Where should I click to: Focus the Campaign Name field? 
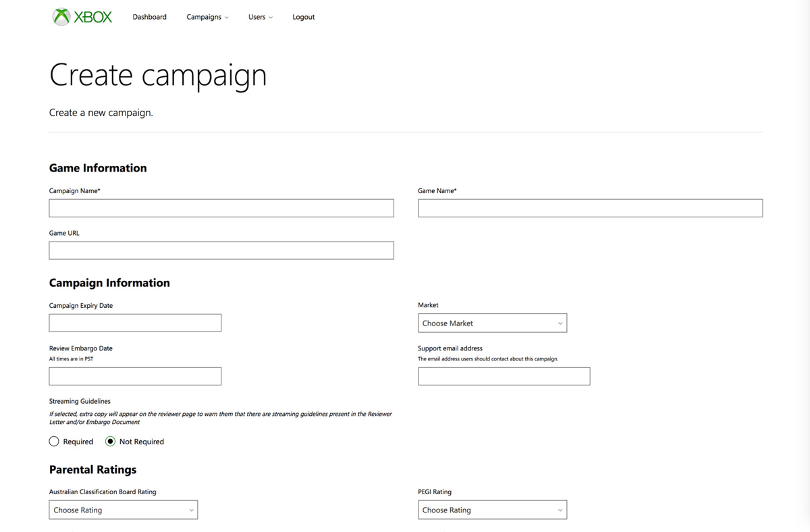(221, 208)
